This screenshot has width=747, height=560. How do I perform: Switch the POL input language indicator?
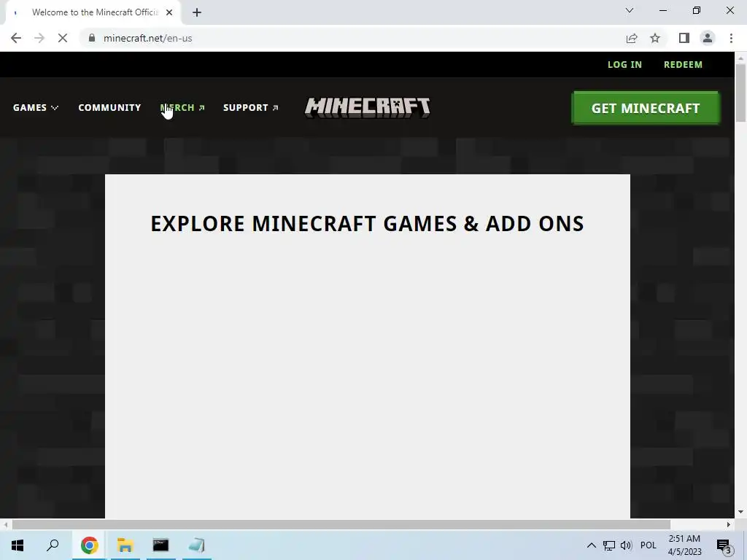649,545
